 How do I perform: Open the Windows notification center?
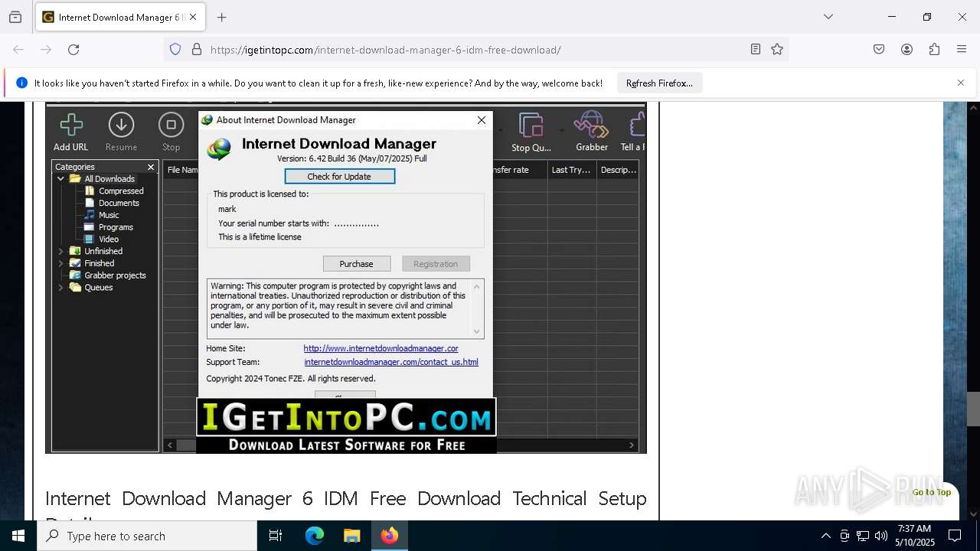[x=955, y=536]
